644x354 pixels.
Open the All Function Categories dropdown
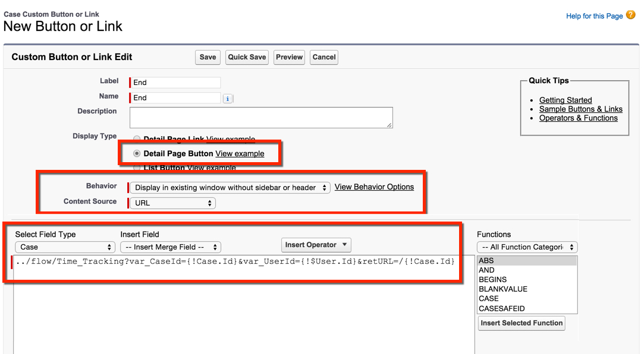[x=527, y=247]
